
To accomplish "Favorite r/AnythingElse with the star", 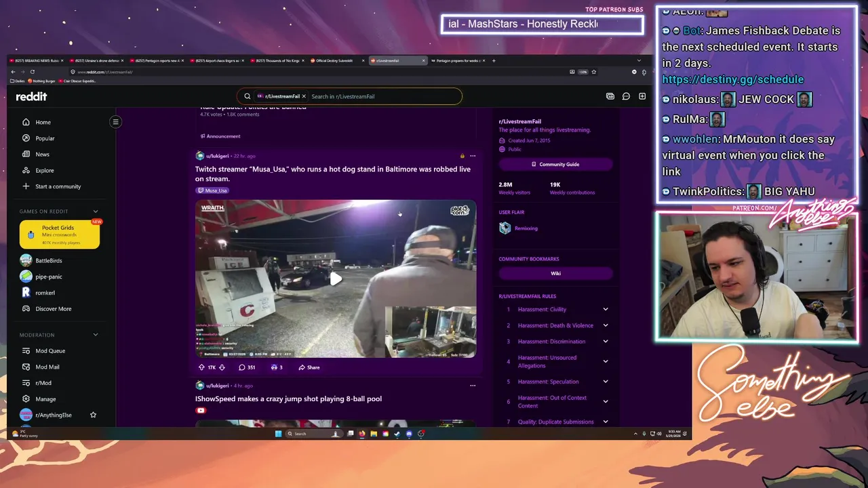I will pos(93,415).
